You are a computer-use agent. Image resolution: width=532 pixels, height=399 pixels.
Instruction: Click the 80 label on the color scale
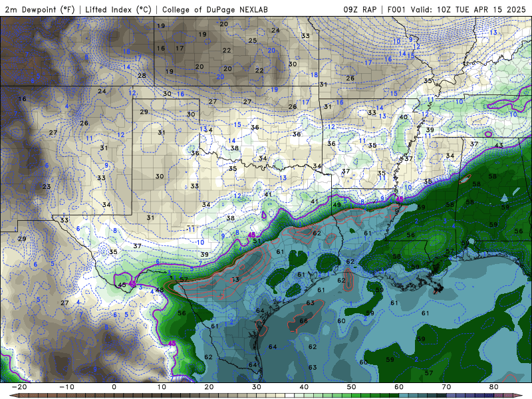tap(494, 387)
